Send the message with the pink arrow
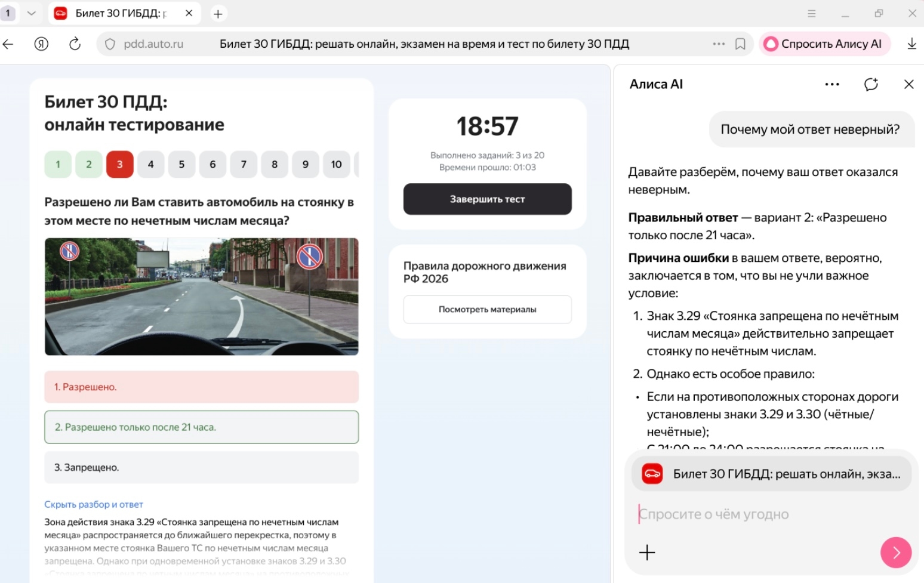Image resolution: width=924 pixels, height=583 pixels. pos(895,553)
